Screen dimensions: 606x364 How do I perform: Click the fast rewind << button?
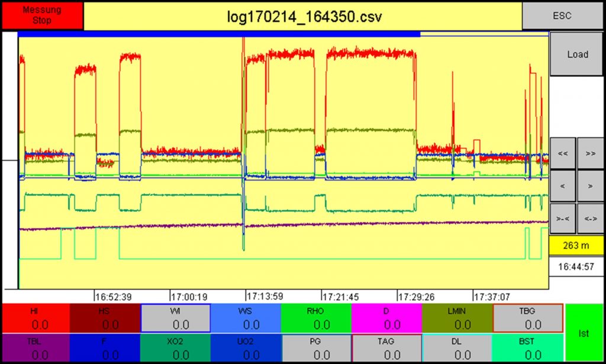(x=563, y=153)
